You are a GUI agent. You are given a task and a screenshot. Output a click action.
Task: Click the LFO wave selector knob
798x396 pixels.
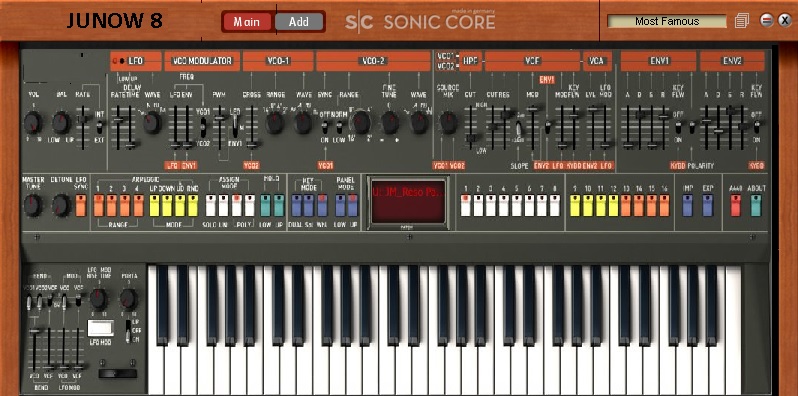pos(152,123)
